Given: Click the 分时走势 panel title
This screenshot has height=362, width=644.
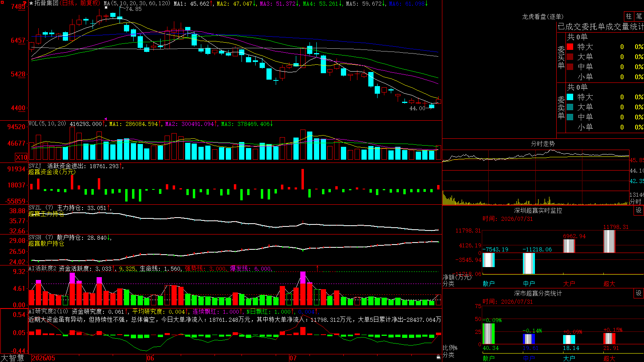Looking at the screenshot, I should pyautogui.click(x=543, y=144).
